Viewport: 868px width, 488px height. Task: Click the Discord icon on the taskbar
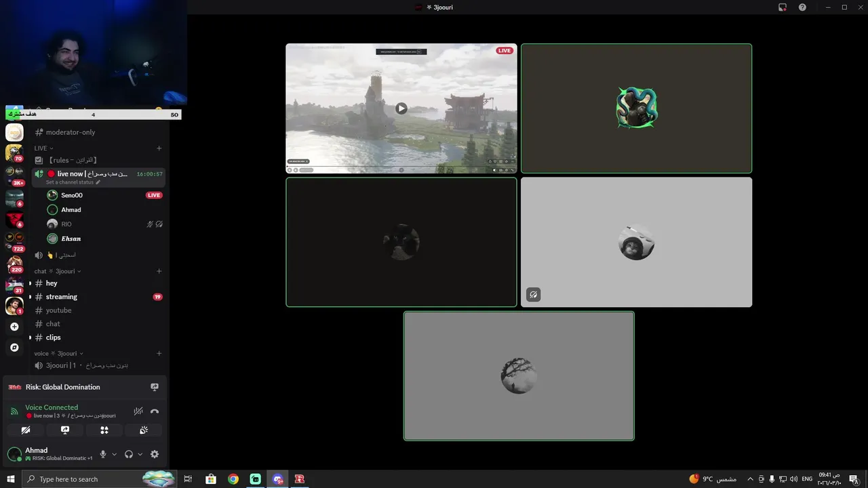pos(277,479)
